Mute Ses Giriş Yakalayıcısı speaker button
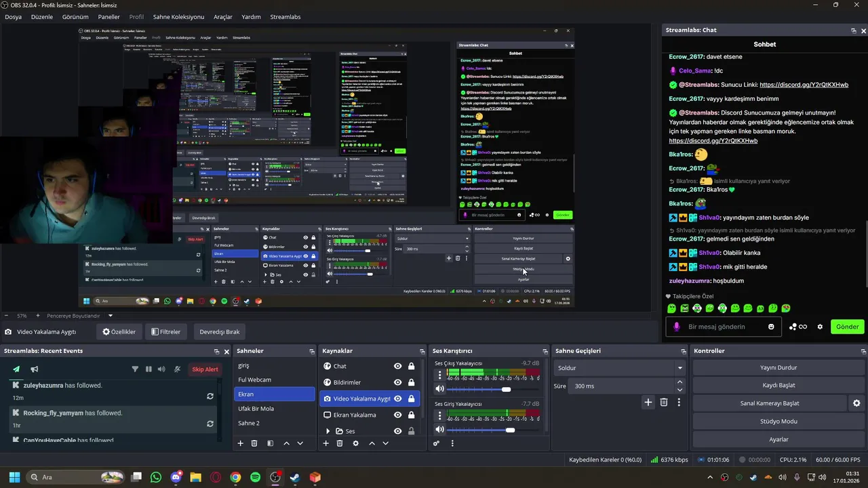 pos(439,430)
